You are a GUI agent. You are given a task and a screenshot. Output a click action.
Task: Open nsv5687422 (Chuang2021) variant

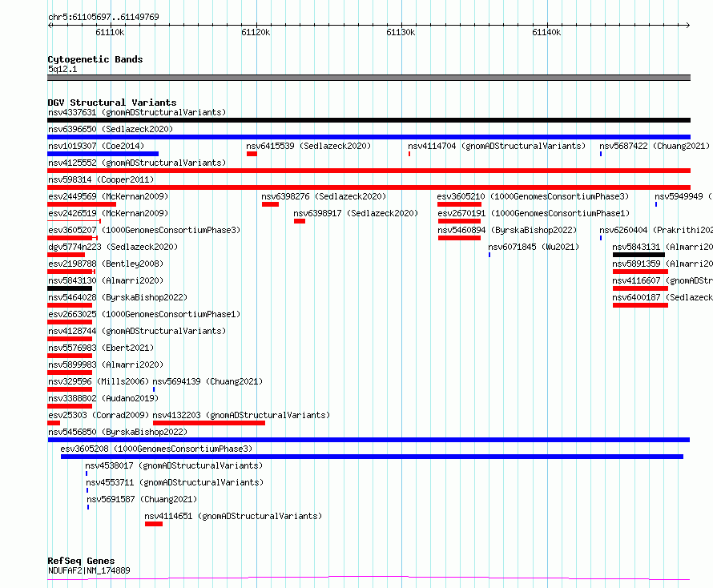[x=655, y=146]
